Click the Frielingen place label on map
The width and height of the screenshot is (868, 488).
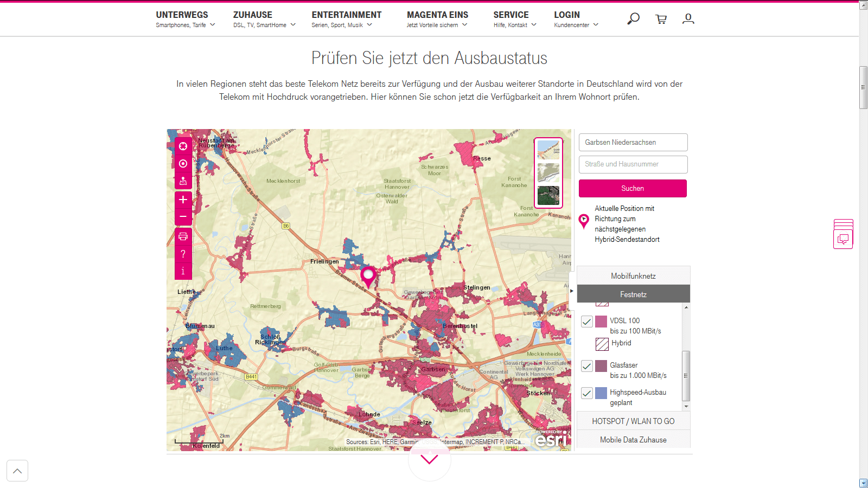tap(324, 261)
